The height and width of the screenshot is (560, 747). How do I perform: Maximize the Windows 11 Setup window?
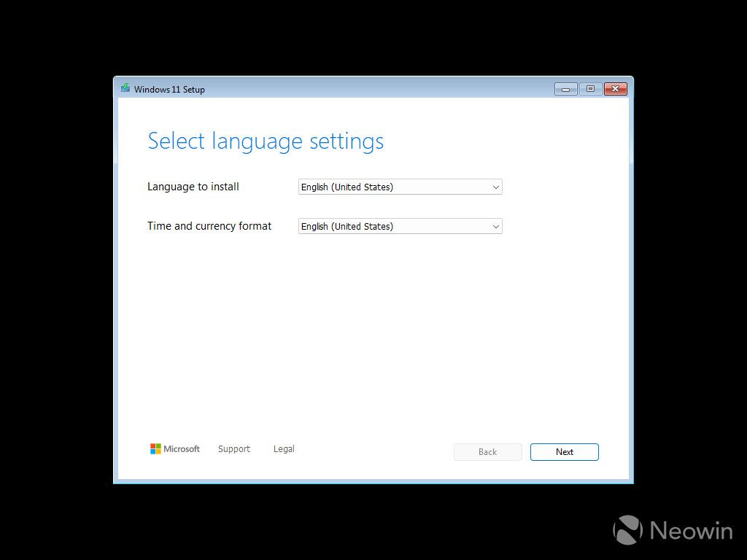click(x=590, y=88)
